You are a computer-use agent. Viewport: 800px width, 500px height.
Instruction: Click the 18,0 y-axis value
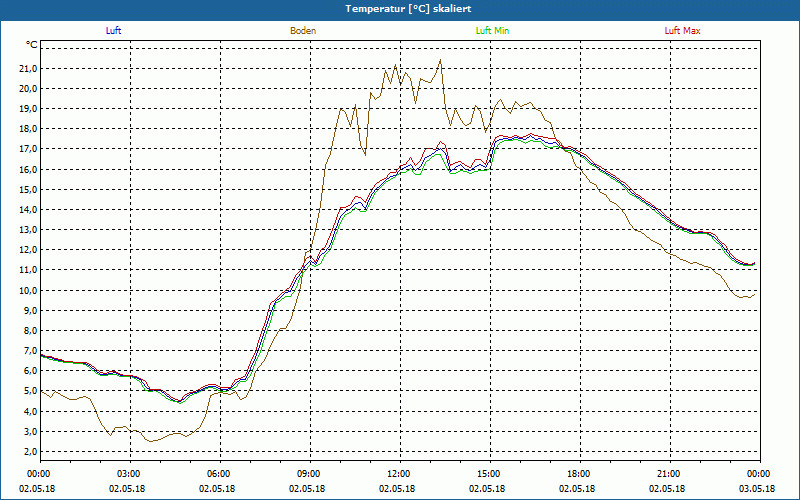pyautogui.click(x=28, y=129)
